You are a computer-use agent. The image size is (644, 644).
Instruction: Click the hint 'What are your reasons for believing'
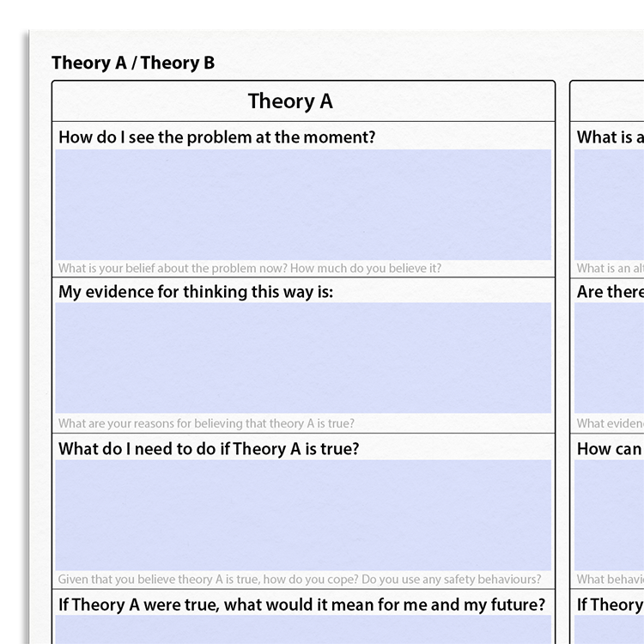point(206,423)
